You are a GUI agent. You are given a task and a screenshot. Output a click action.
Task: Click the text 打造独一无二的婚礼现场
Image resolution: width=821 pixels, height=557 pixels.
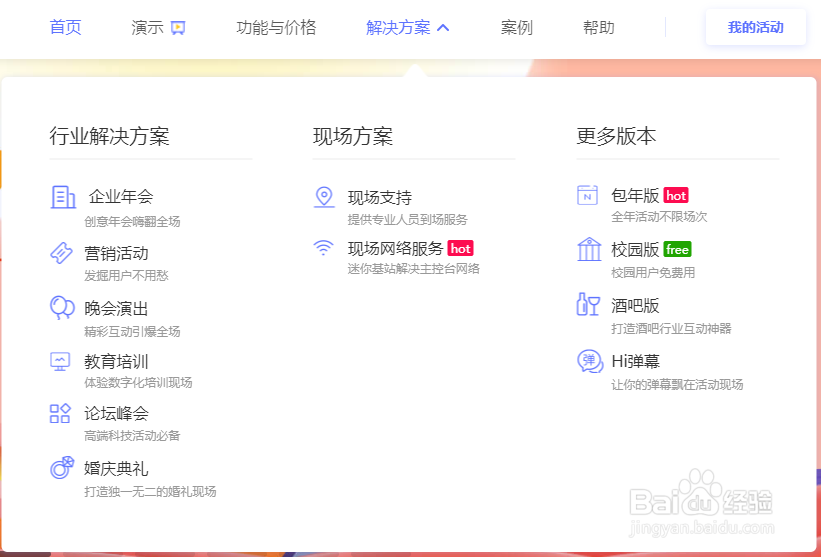(x=150, y=491)
